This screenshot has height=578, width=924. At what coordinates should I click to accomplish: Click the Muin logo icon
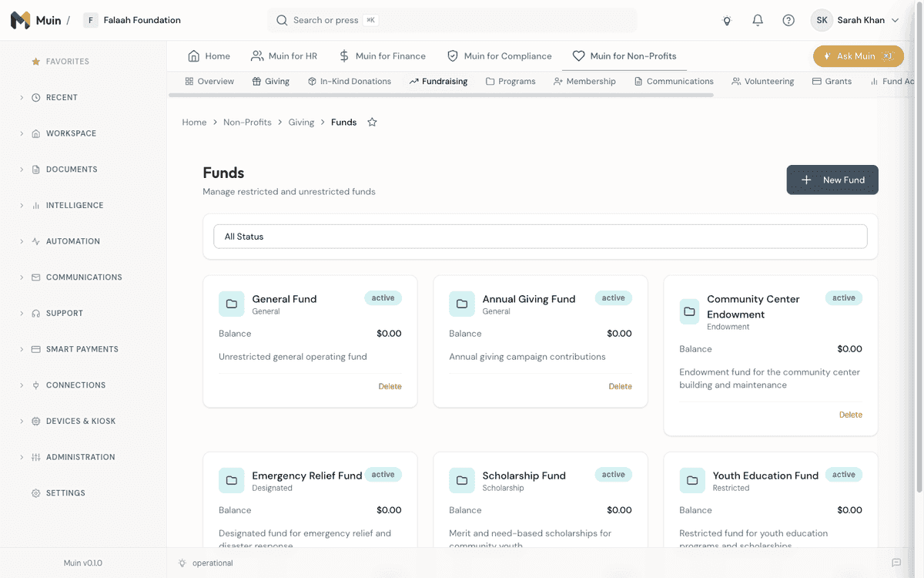(x=21, y=20)
